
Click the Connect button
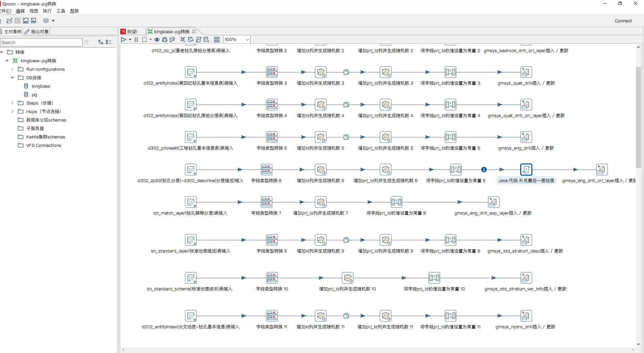click(x=623, y=21)
